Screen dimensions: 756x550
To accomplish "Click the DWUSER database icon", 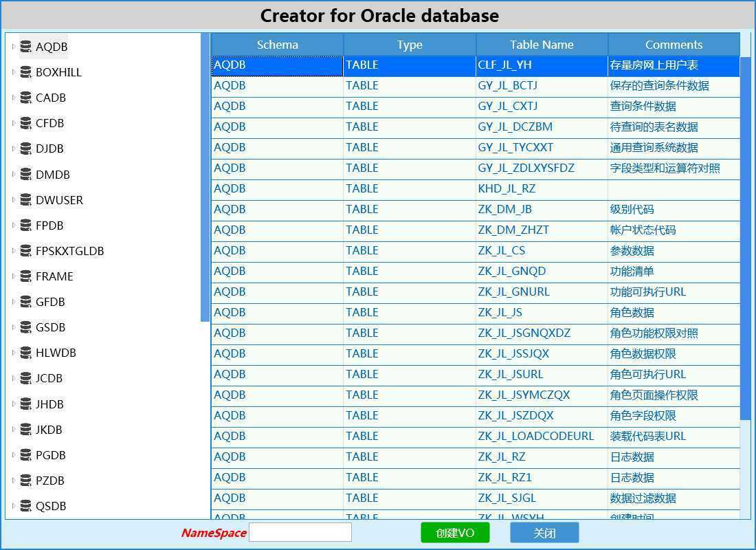I will 25,200.
